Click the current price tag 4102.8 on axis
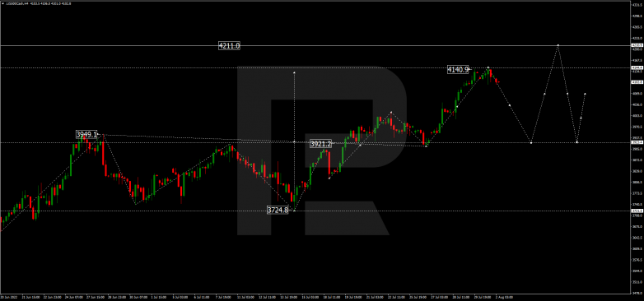Screen dimensions: 644x301 pos(637,81)
